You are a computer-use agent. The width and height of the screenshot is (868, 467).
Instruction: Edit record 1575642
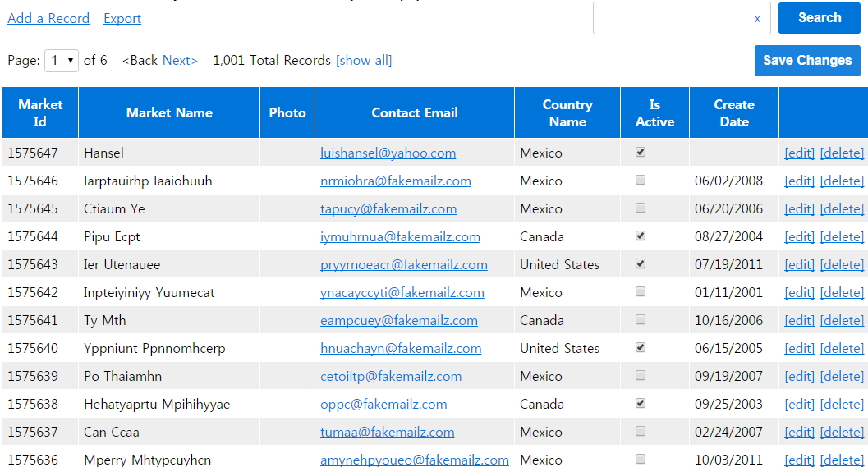pyautogui.click(x=799, y=293)
